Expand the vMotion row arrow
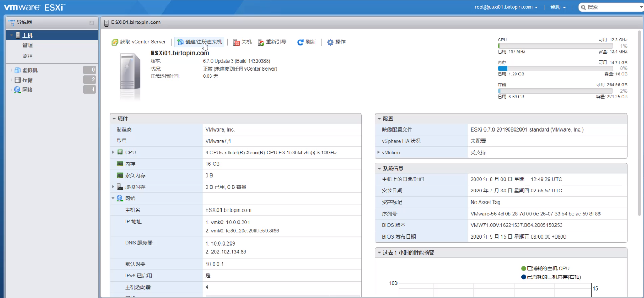 (x=378, y=152)
